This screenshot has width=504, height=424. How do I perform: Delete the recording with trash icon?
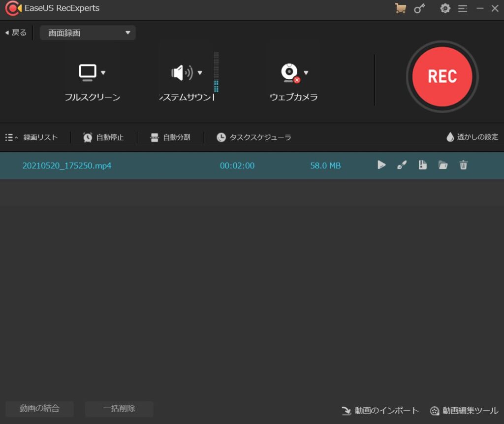click(x=463, y=165)
